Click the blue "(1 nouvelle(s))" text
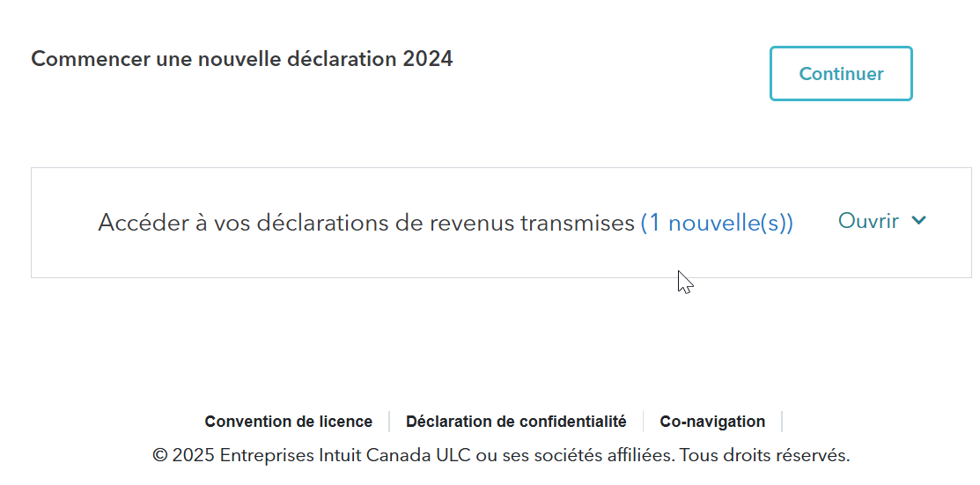 coord(717,224)
